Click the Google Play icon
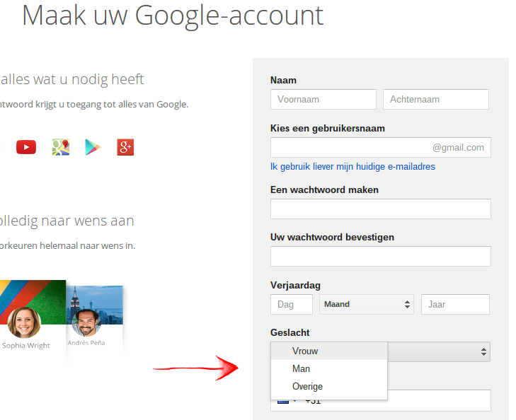This screenshot has width=516, height=420. [x=93, y=147]
